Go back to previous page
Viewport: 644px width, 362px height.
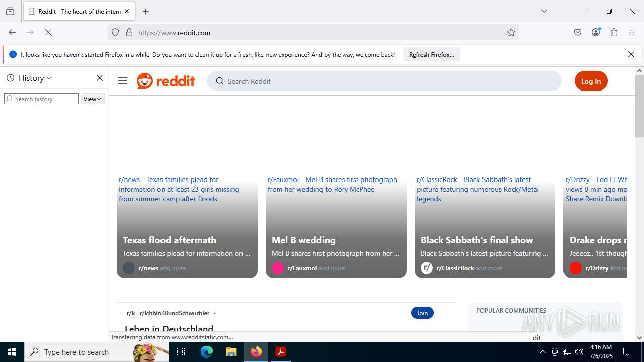pos(12,32)
